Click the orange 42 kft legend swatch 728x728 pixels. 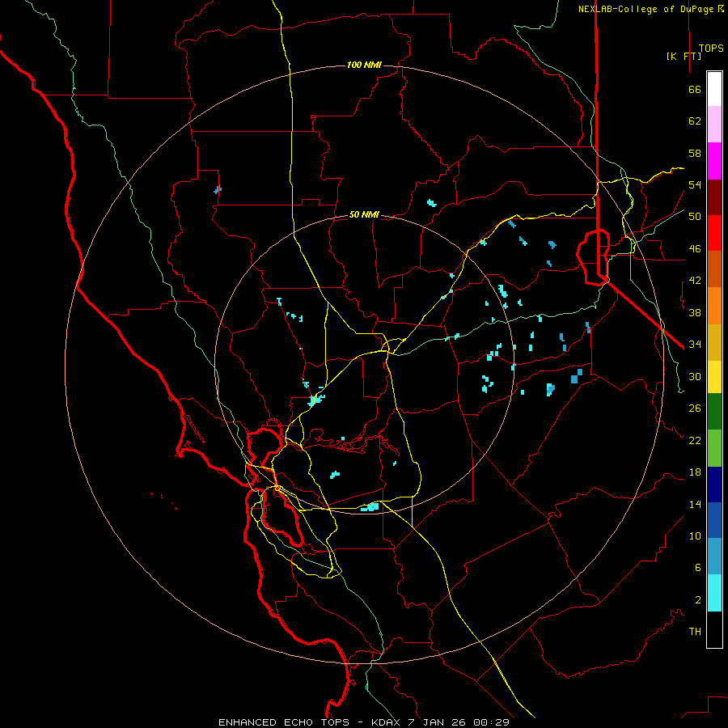point(714,306)
